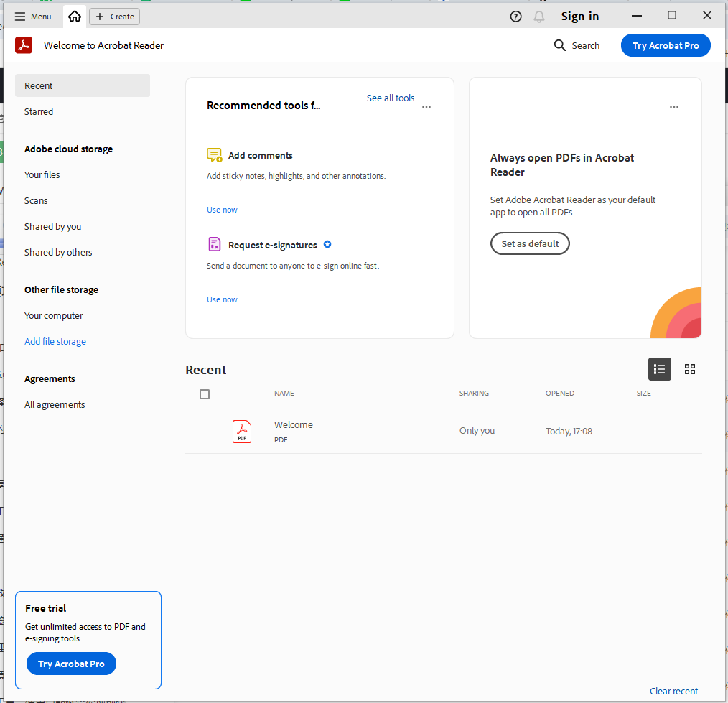
Task: Click the Request e-signatures icon
Action: [x=214, y=245]
